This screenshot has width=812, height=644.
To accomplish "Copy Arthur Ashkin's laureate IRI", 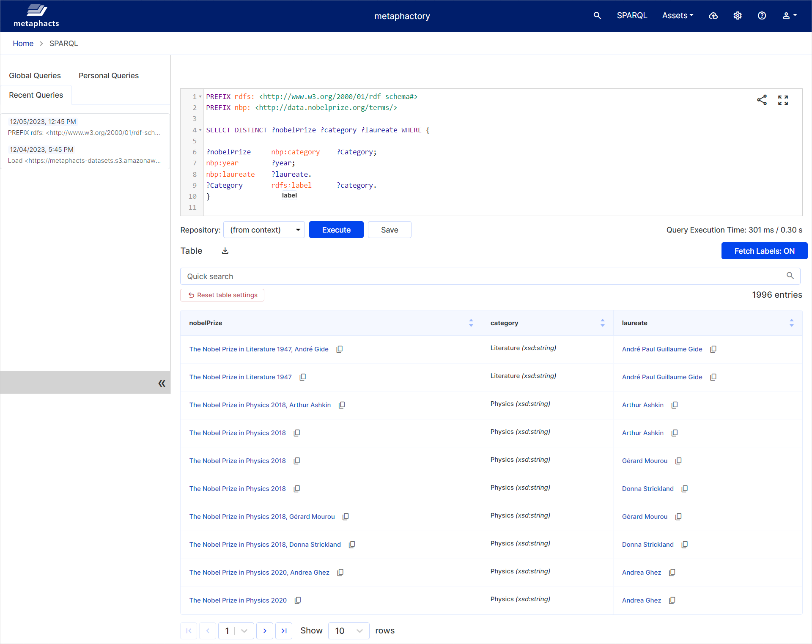I will [x=674, y=405].
